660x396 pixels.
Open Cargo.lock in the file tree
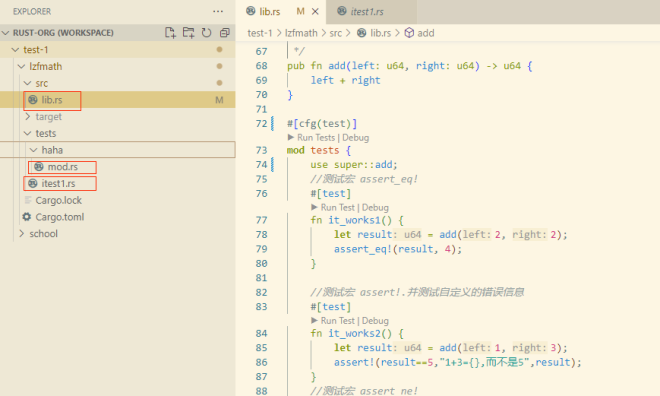tap(59, 200)
